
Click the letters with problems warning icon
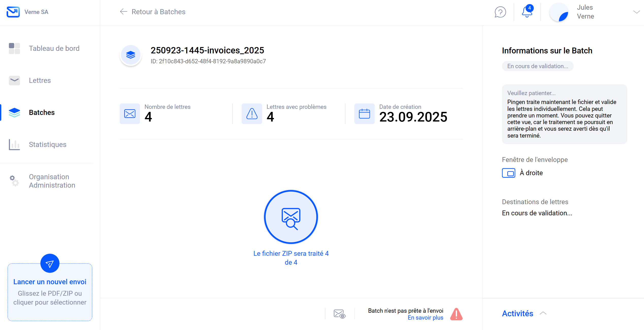(x=252, y=114)
